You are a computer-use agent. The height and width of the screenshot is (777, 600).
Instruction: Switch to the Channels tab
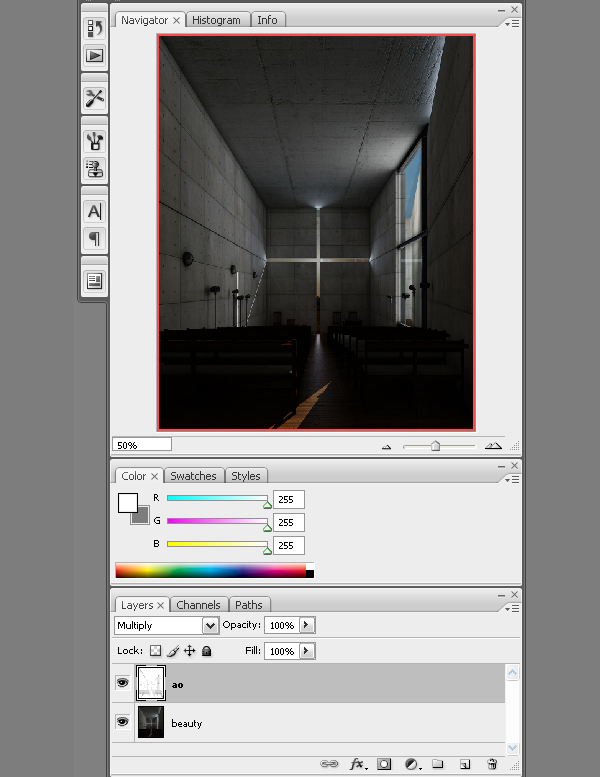point(198,605)
